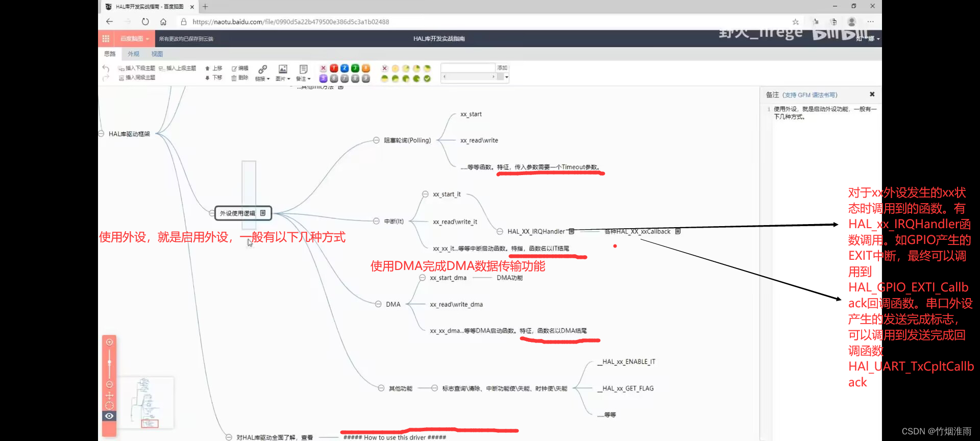
Task: Switch to the 视图 tab
Action: (157, 54)
